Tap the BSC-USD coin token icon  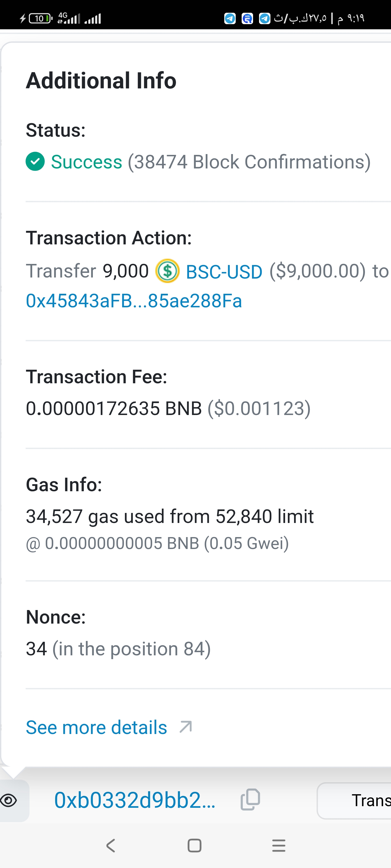[x=167, y=271]
